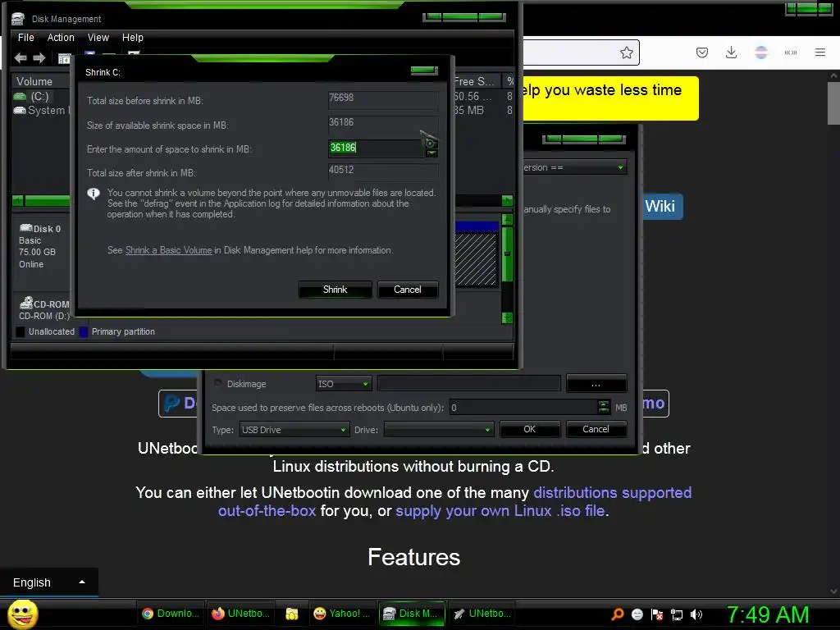Click the Forward arrow in Disk Management toolbar
The height and width of the screenshot is (630, 840).
39,58
